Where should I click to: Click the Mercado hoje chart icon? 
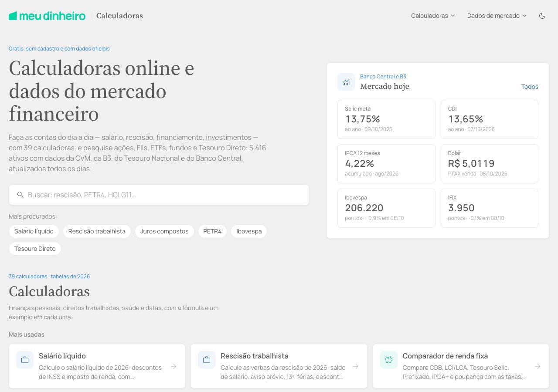pos(346,82)
